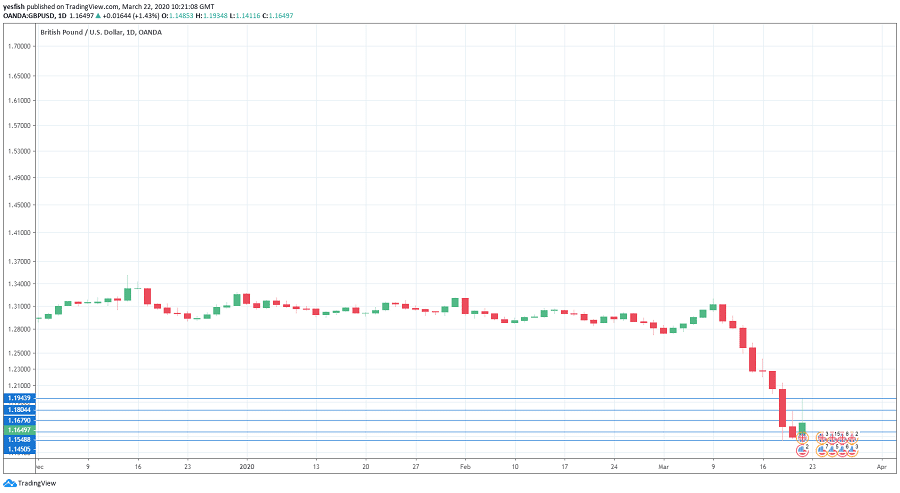
Task: Click the 1.70000 price axis label
Action: [19, 46]
